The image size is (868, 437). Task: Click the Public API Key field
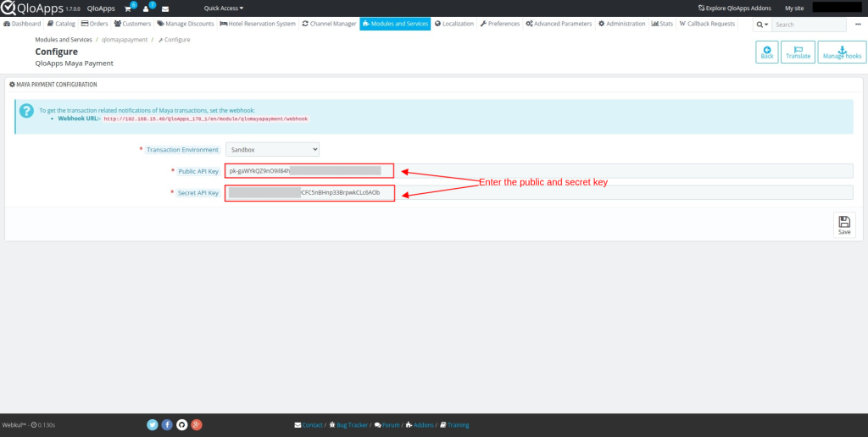(309, 171)
